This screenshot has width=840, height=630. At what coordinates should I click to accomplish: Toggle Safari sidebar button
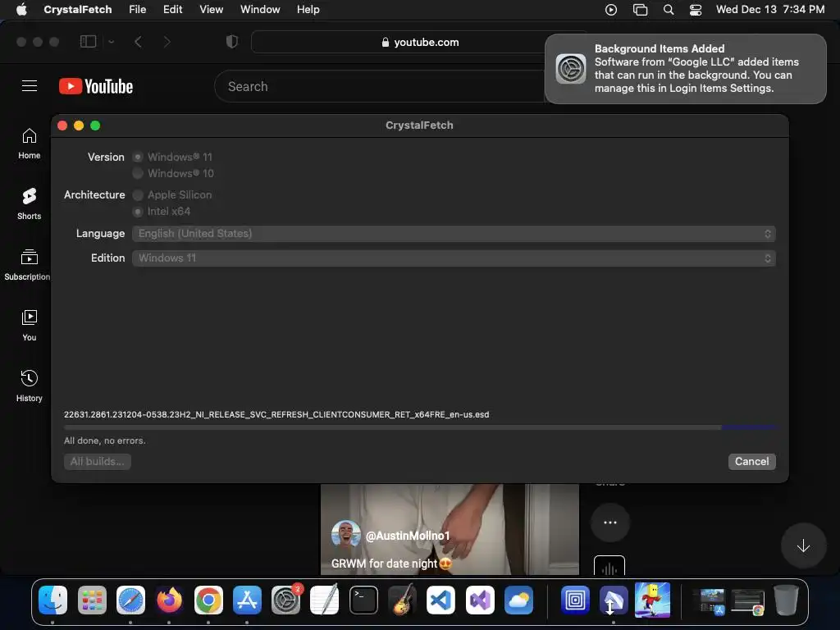[88, 42]
